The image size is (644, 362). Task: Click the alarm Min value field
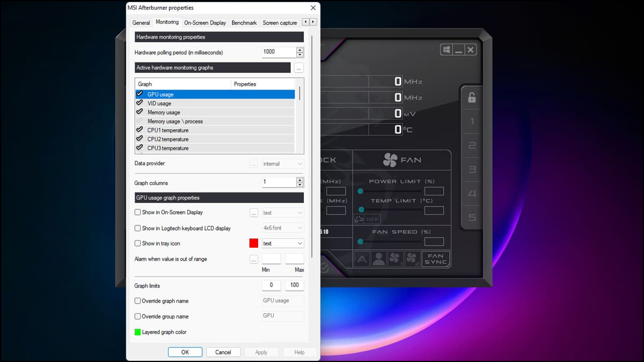271,259
